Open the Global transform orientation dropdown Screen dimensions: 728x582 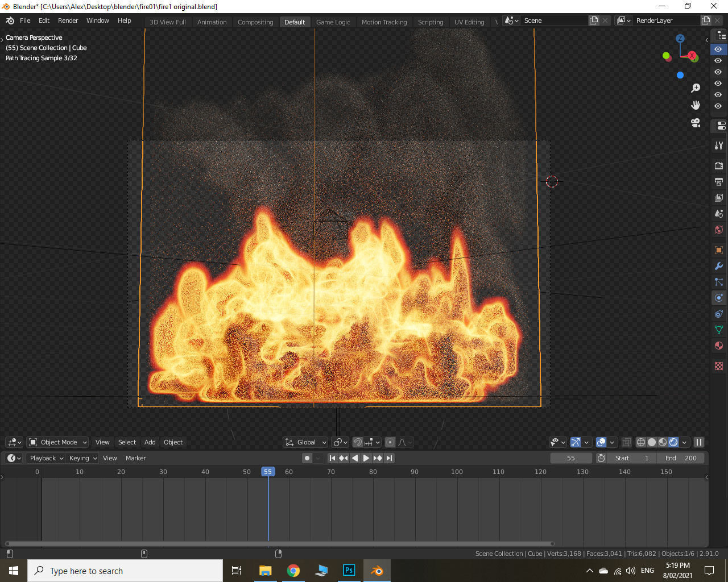click(x=305, y=442)
